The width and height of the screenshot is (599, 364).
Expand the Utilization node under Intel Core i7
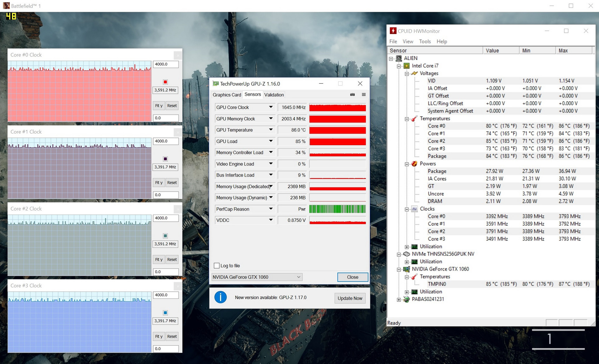(x=407, y=247)
